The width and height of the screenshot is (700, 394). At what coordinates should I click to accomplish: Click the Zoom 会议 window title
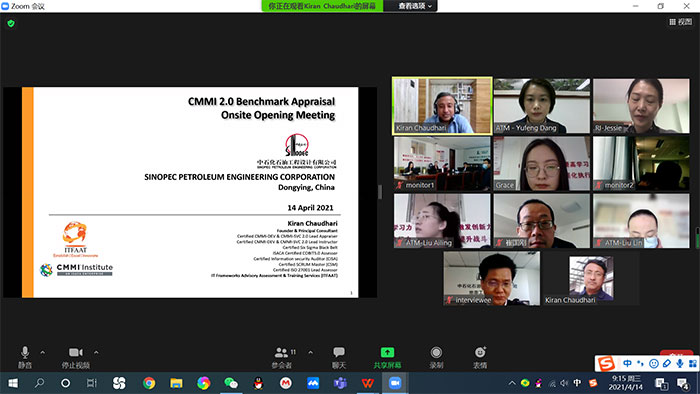click(28, 6)
